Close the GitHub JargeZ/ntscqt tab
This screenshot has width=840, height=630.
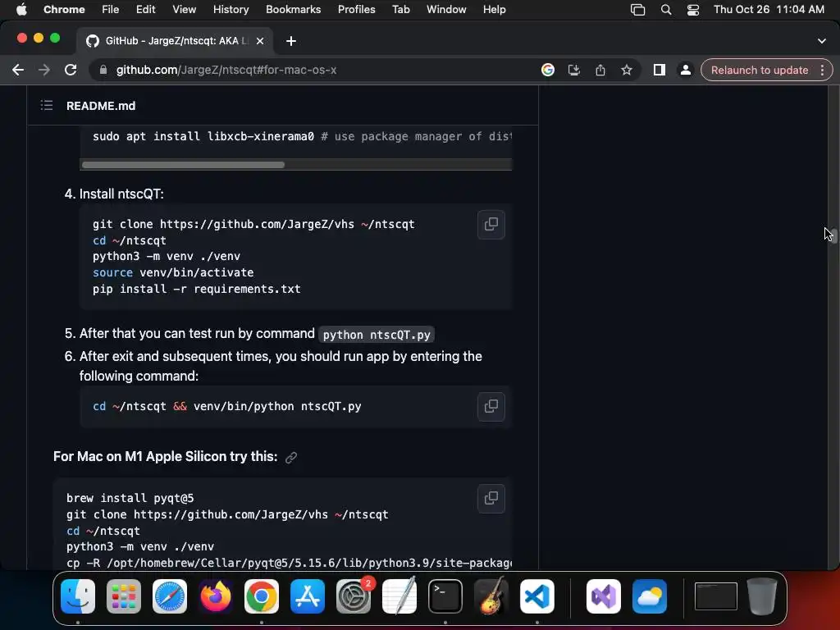coord(260,41)
